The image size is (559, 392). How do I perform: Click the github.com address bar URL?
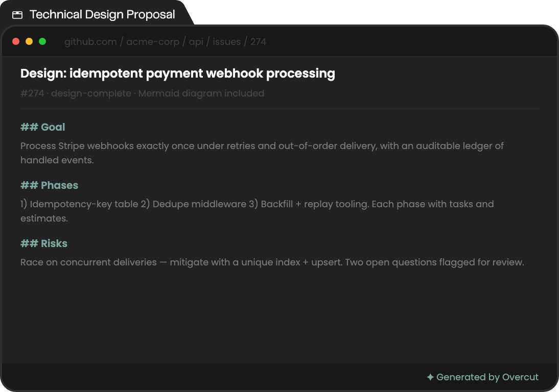(165, 42)
